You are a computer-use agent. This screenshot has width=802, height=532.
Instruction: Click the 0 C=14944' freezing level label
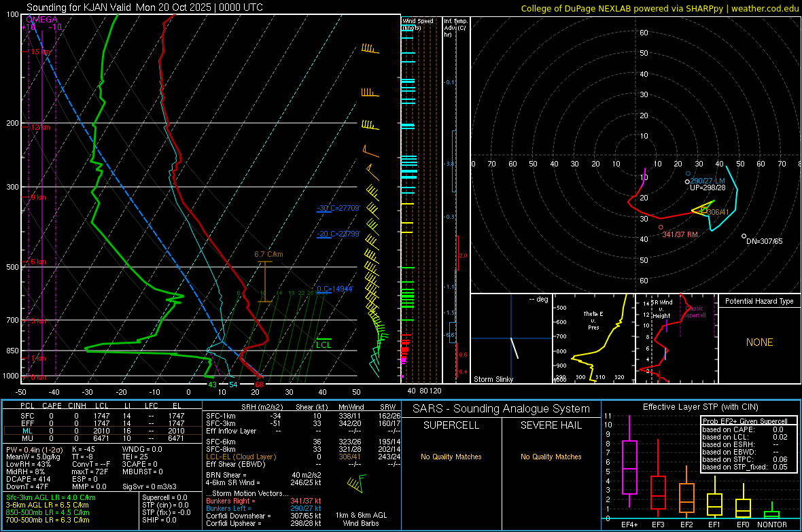pos(335,289)
